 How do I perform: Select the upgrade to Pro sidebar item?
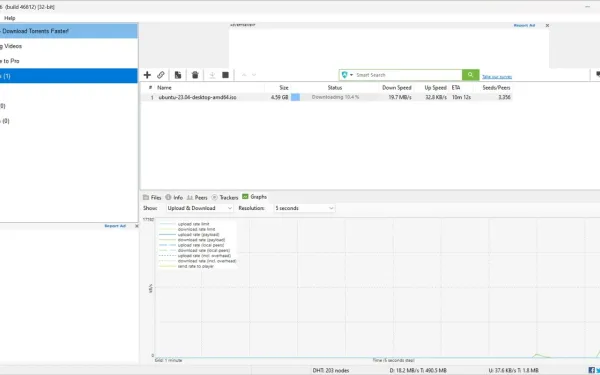pyautogui.click(x=68, y=61)
